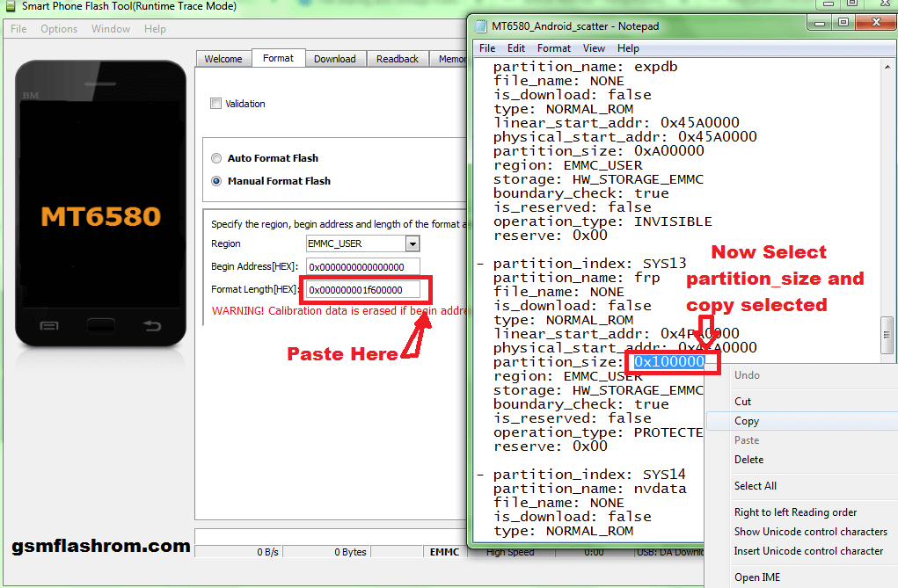Click the 'partition_index: SYS13' line
This screenshot has height=588, width=898.
point(590,264)
